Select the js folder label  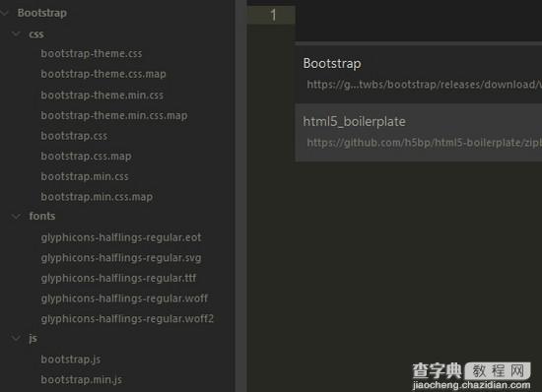click(33, 338)
